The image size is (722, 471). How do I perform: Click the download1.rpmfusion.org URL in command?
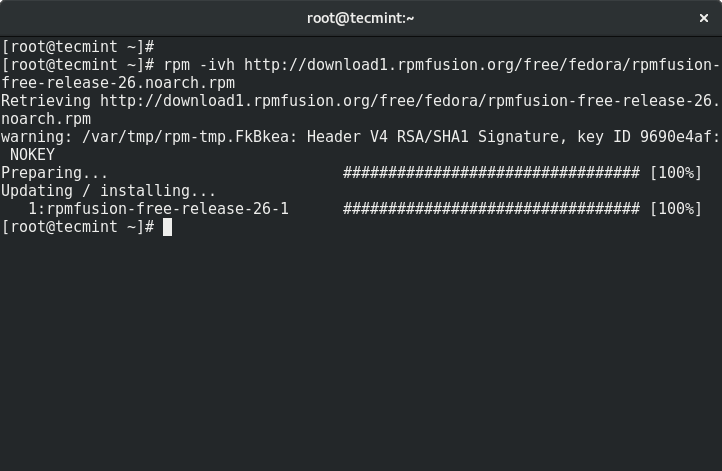click(x=482, y=65)
